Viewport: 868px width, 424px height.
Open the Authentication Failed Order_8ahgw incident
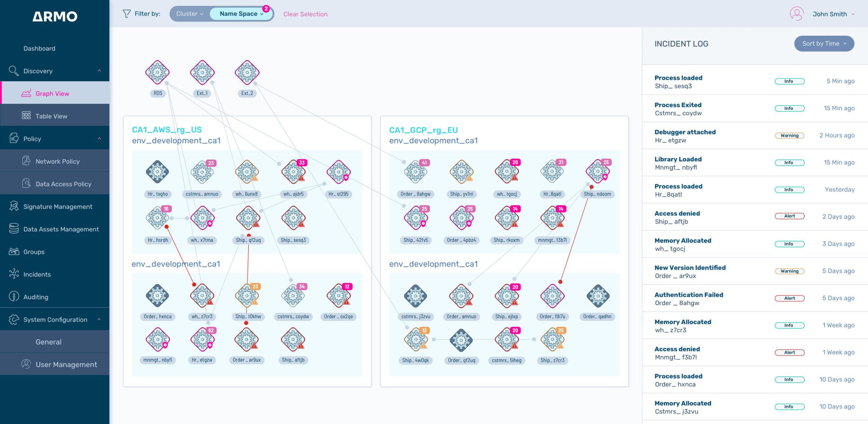click(x=755, y=298)
